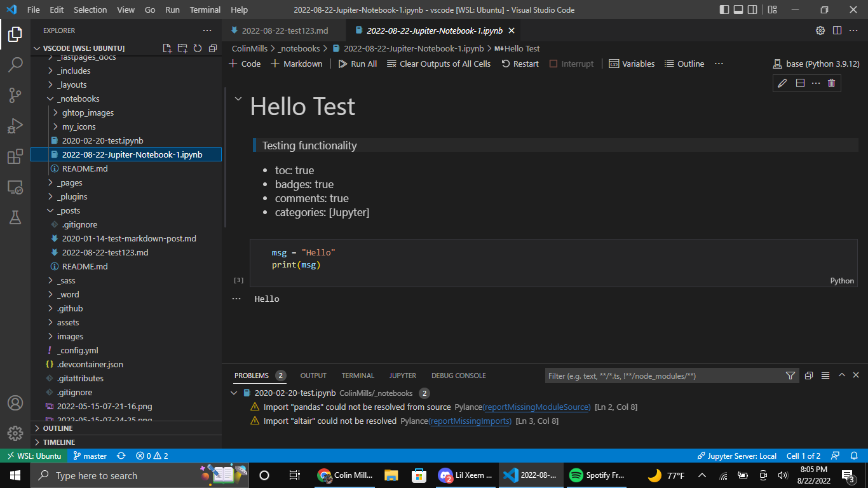Switch to the Terminal panel tab
Screen dimensions: 868x488
point(357,376)
